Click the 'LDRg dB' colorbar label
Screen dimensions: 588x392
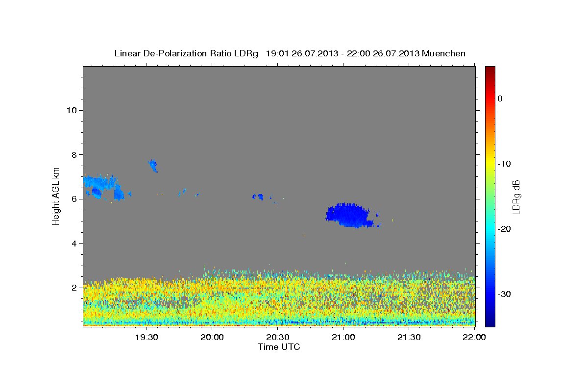[x=515, y=197]
